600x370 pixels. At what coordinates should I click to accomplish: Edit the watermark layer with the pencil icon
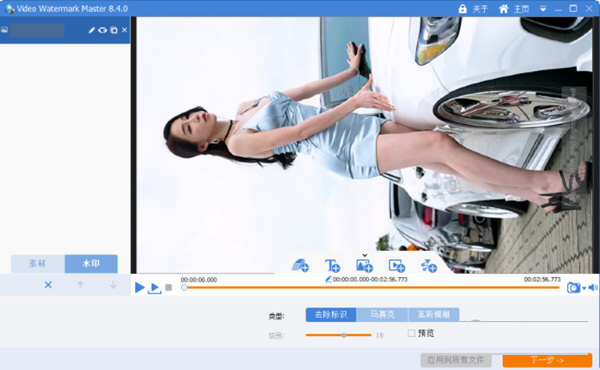coord(91,30)
